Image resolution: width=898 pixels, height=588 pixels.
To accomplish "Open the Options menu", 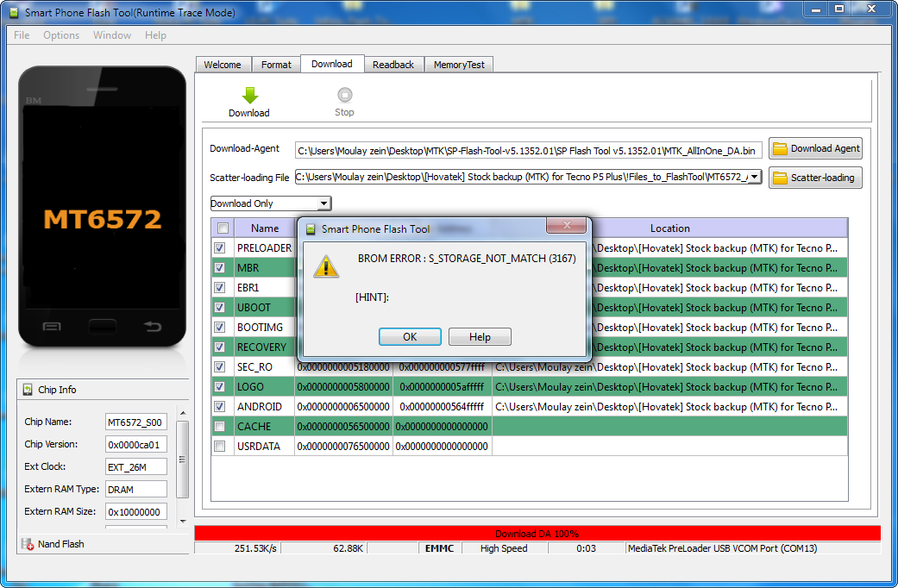I will click(x=61, y=35).
